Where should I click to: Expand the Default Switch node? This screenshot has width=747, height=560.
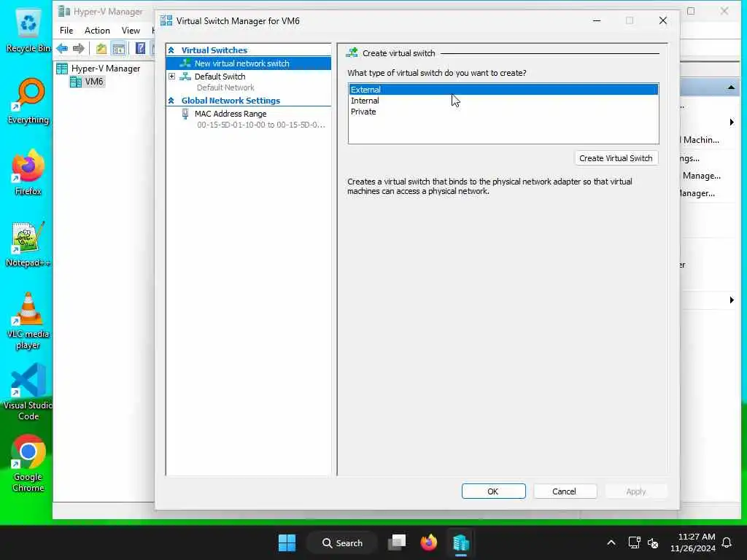(x=172, y=76)
